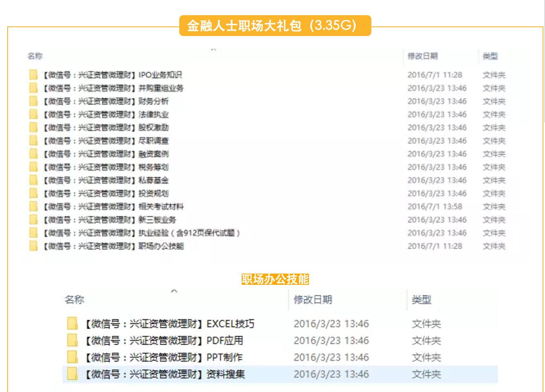
Task: Click folder icon of 融资案例 row
Action: click(x=33, y=154)
